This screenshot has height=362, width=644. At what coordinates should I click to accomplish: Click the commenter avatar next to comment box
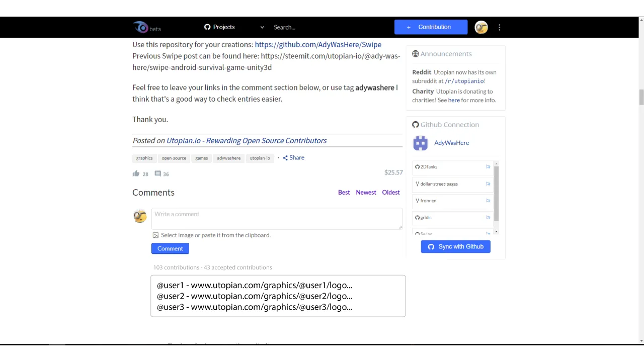click(140, 216)
